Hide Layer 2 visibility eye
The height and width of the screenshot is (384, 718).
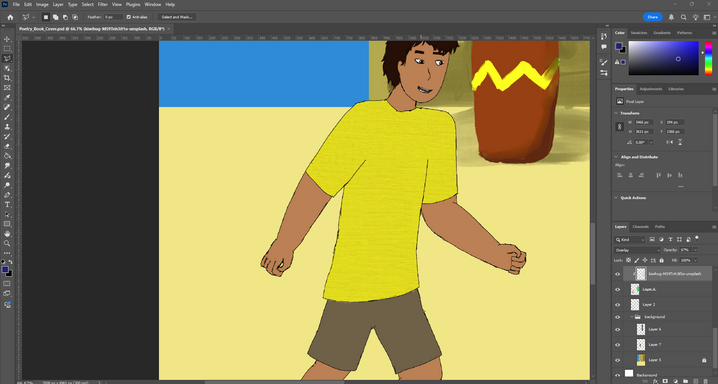pos(617,305)
